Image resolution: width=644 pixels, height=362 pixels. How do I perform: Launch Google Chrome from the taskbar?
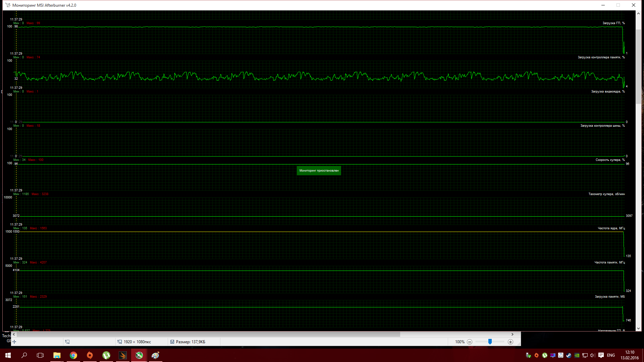point(73,355)
